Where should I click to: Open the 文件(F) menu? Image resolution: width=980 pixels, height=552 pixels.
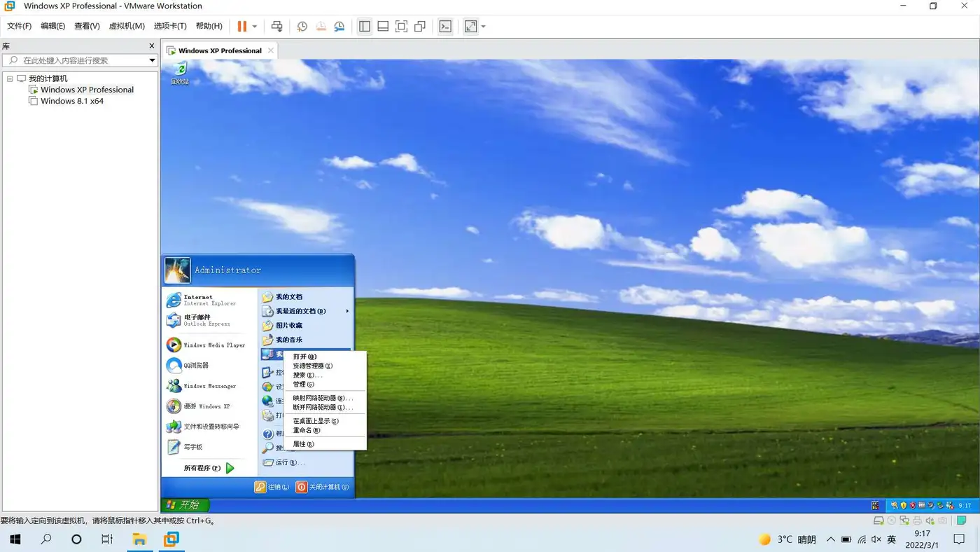[x=19, y=26]
